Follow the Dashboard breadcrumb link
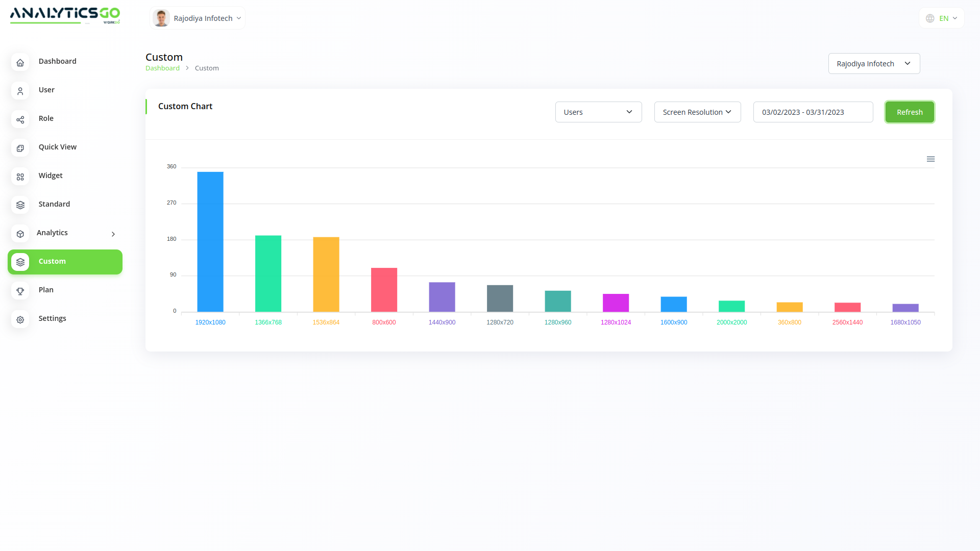980x551 pixels. pyautogui.click(x=162, y=68)
